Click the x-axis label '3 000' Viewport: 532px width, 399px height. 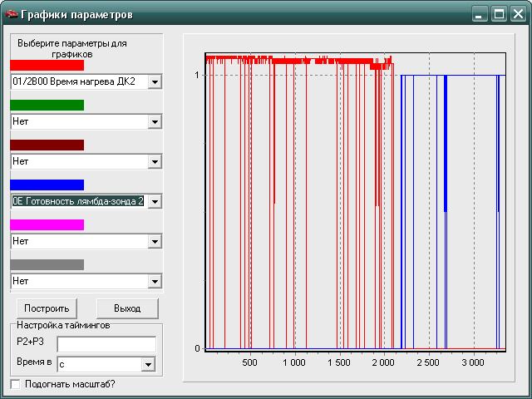pos(473,362)
